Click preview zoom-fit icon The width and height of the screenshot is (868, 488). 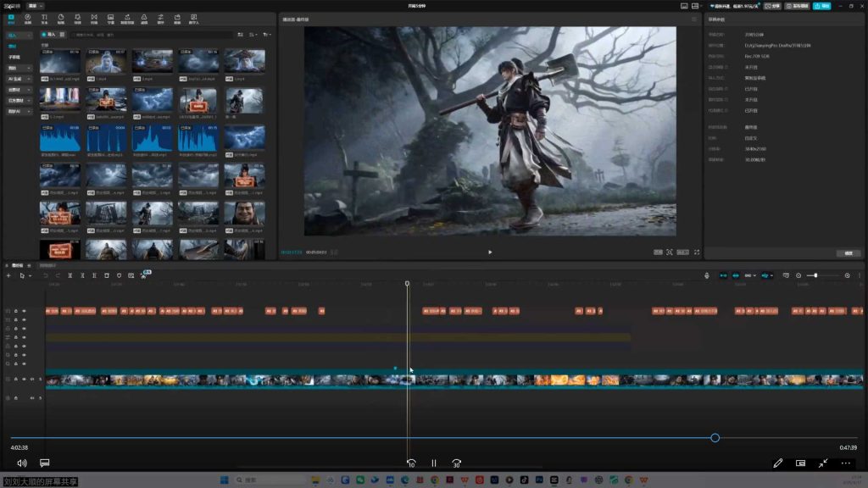coord(670,252)
